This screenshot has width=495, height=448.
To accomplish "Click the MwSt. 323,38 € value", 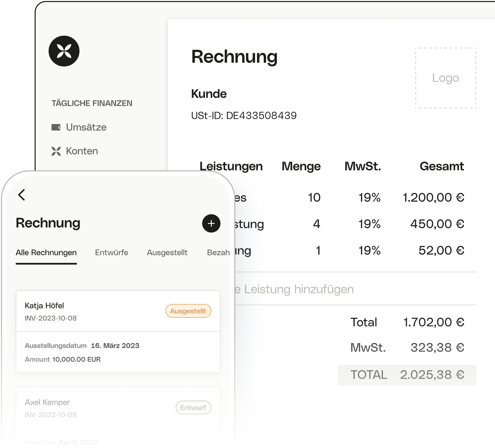I will (437, 347).
